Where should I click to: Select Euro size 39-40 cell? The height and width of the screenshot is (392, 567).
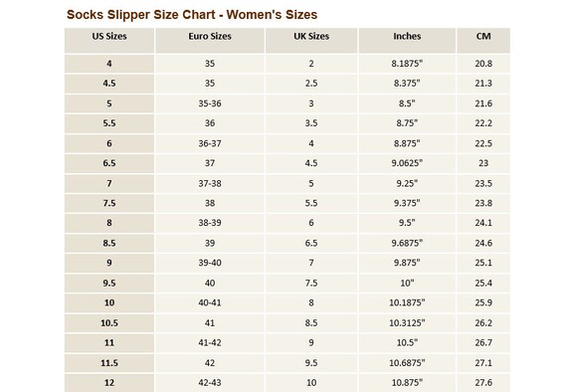tap(210, 263)
